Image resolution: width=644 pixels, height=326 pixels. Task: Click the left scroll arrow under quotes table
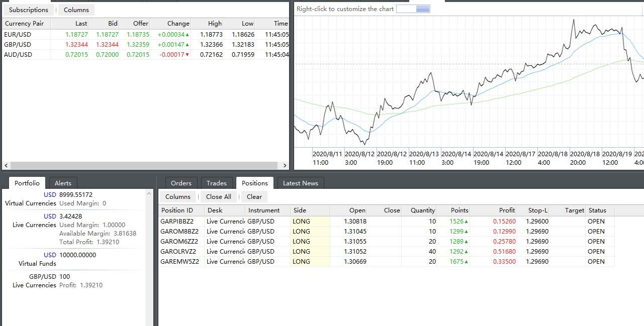(6, 165)
